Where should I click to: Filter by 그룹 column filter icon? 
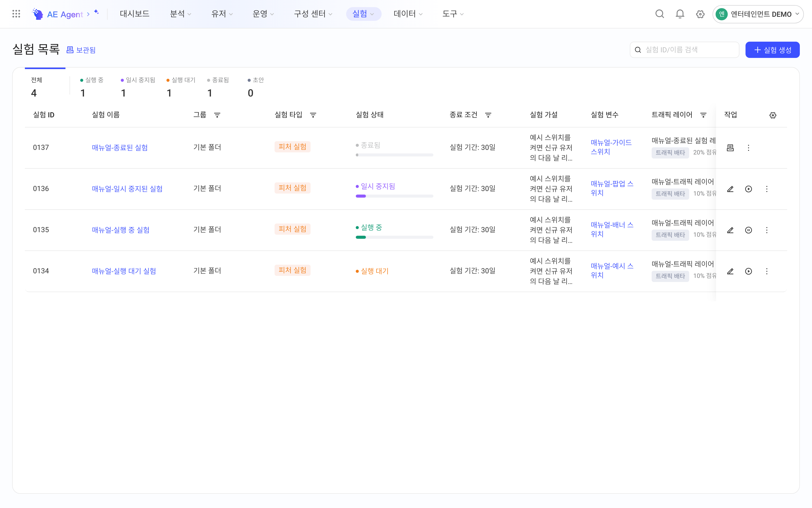click(217, 115)
